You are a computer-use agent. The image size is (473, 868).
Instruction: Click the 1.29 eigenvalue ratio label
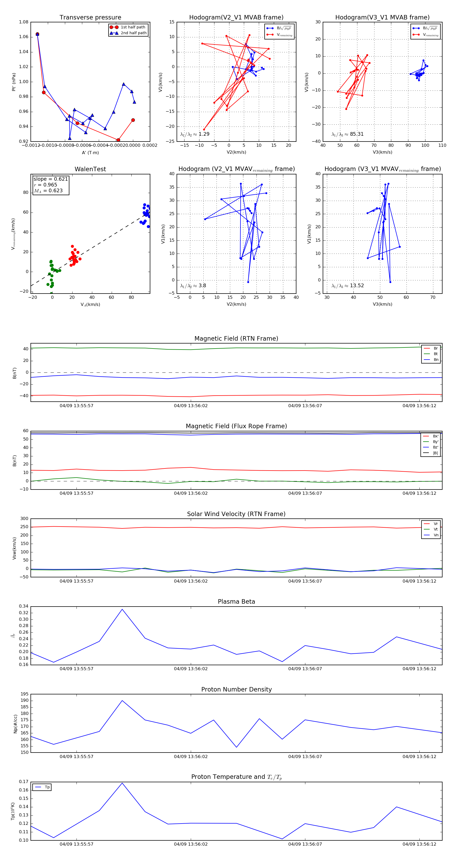pos(194,134)
